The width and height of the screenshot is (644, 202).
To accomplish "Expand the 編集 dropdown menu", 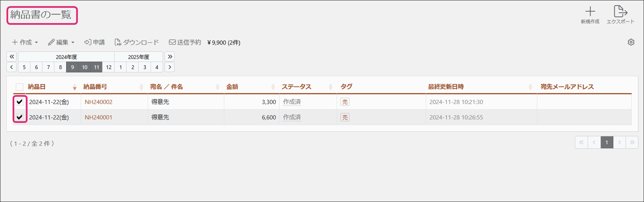I will tap(61, 42).
